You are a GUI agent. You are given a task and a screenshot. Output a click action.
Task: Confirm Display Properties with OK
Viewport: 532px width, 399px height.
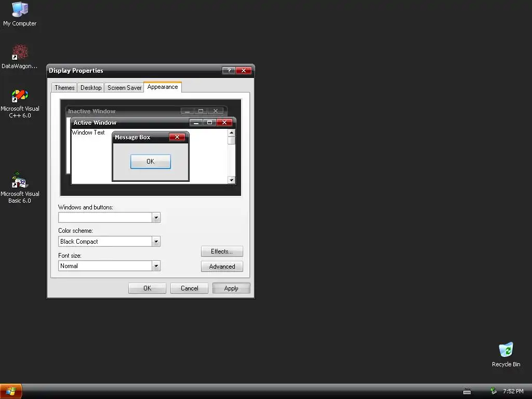(x=147, y=288)
